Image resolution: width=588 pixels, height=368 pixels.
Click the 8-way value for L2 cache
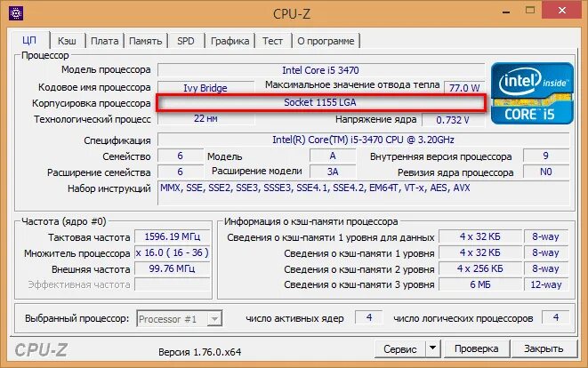[546, 268]
